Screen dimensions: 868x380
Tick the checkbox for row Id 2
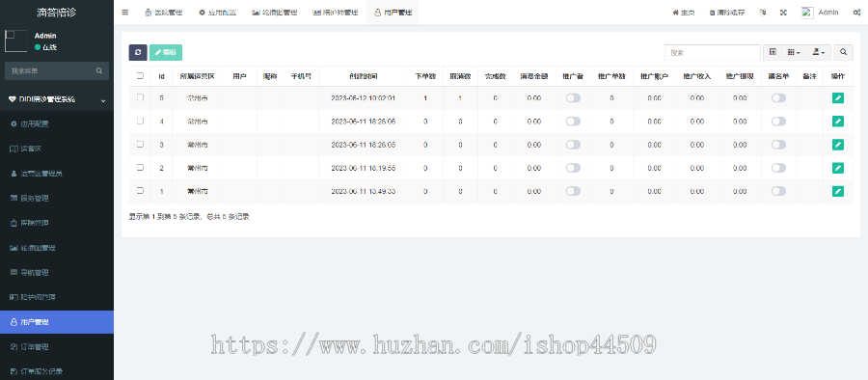[x=140, y=167]
